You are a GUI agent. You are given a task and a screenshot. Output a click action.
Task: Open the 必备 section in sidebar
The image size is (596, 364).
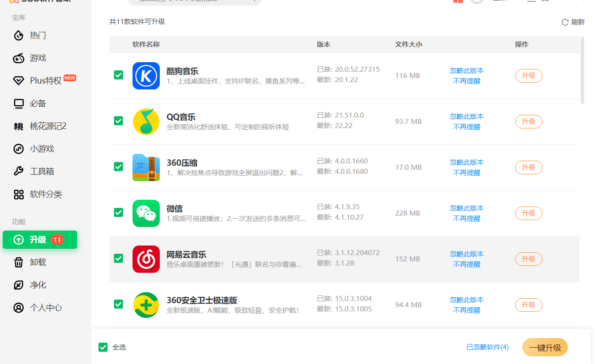point(38,103)
